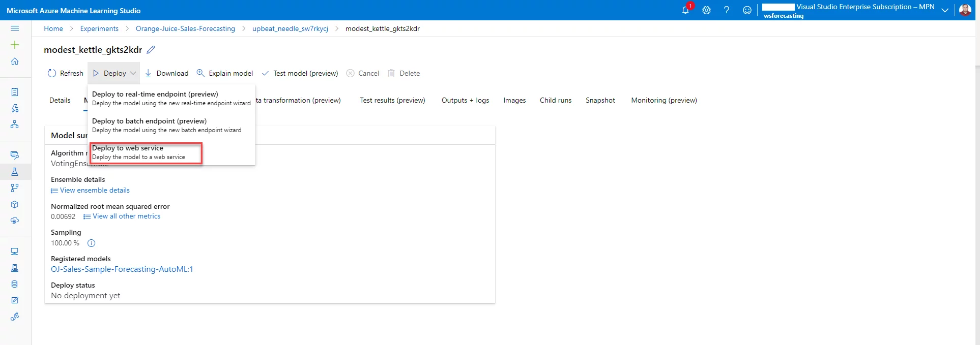
Task: Click the smiley feedback icon
Action: coord(747,10)
